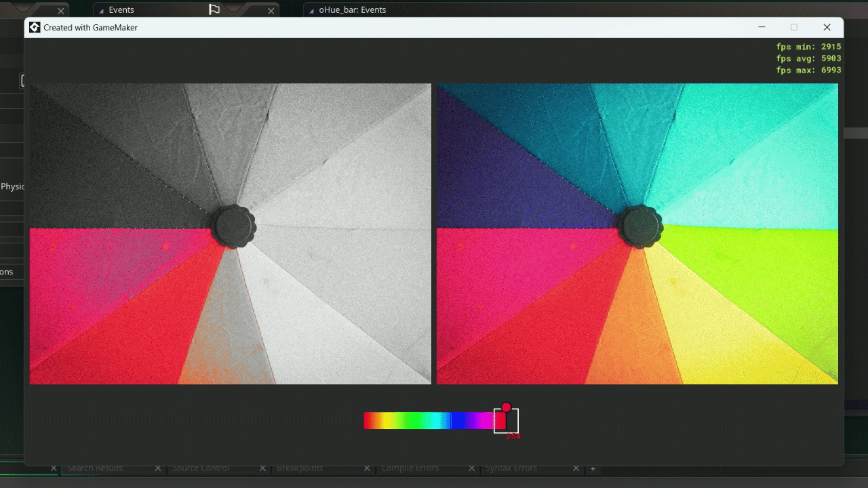Open the oHue_bar: Events tab
This screenshot has height=488, width=868.
coord(352,10)
